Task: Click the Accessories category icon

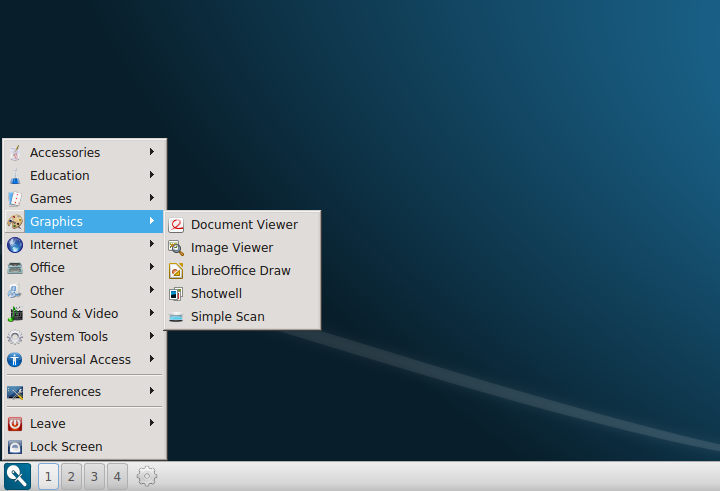Action: [15, 152]
